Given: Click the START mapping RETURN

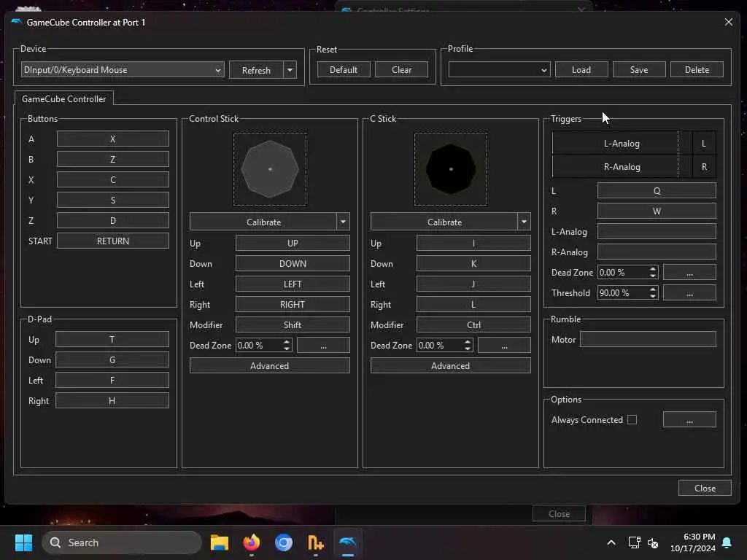Looking at the screenshot, I should tap(113, 241).
